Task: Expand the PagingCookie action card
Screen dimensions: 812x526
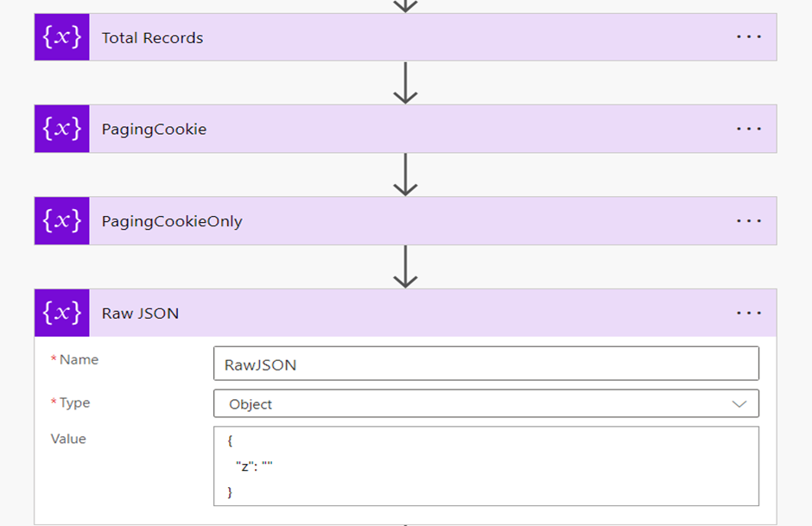Action: (x=389, y=129)
